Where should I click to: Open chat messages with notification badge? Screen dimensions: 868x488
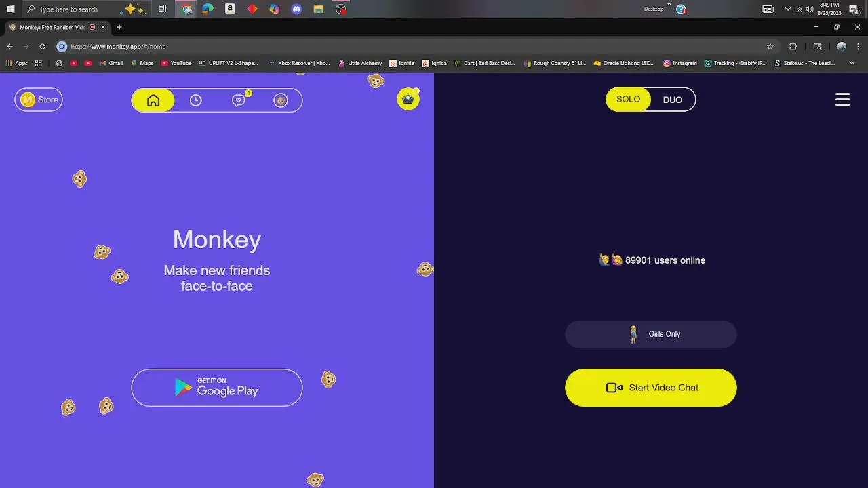[x=239, y=100]
